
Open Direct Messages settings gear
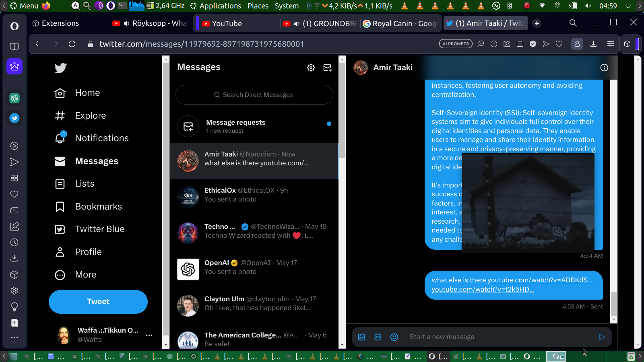pos(311,68)
